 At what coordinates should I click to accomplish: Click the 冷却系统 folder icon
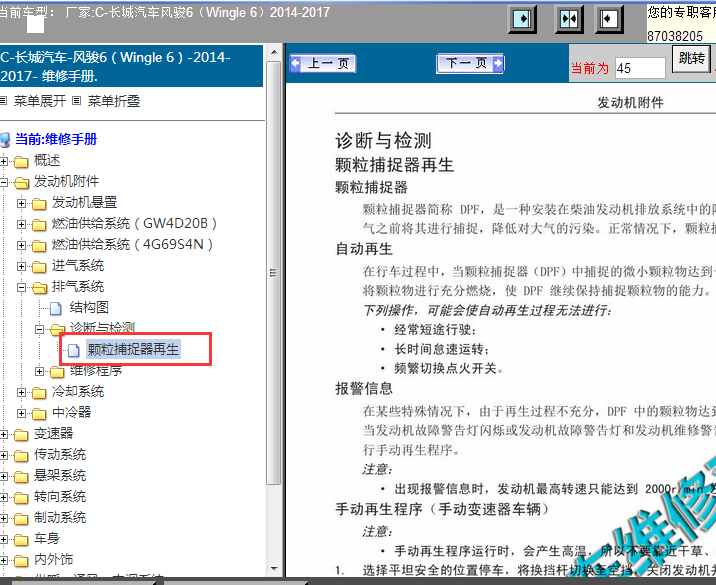(x=39, y=393)
